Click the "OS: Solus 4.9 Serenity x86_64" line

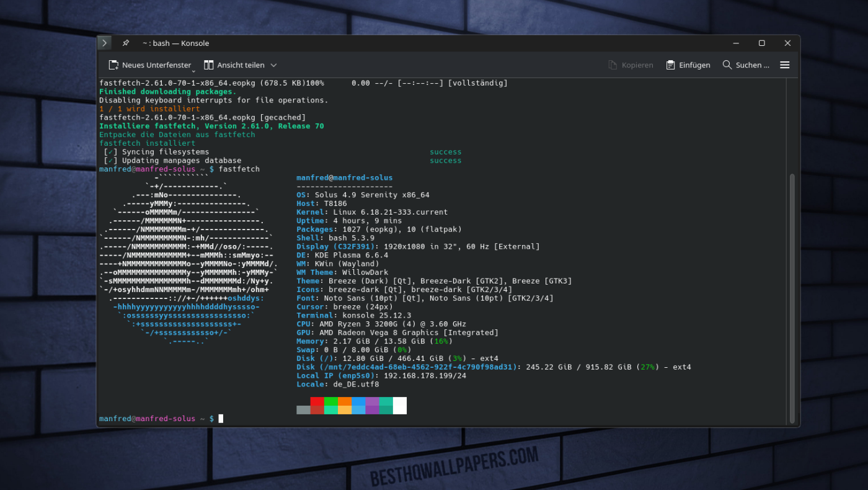[363, 195]
